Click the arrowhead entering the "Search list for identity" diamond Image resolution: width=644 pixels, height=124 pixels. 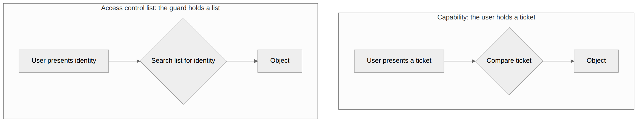tap(139, 61)
